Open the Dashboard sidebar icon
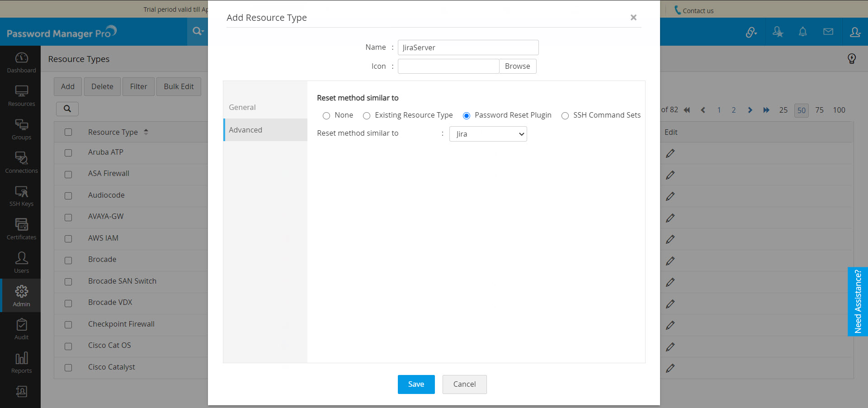Image resolution: width=868 pixels, height=408 pixels. 21,62
